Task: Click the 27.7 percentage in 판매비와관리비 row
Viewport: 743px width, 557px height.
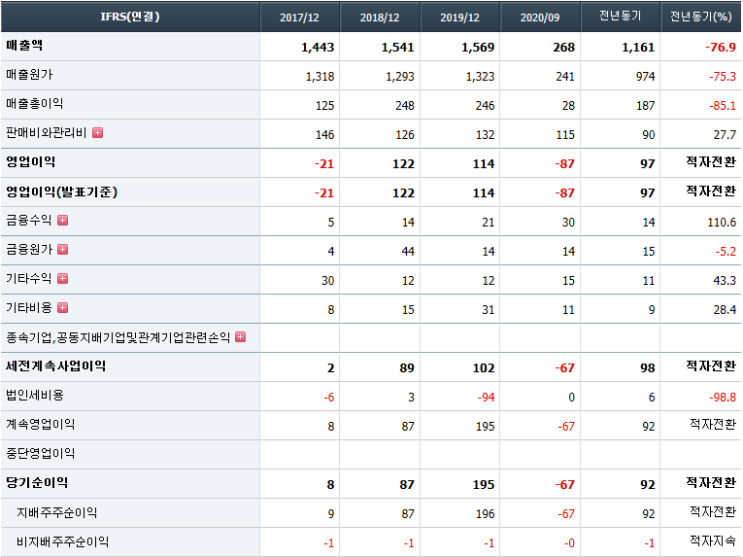Action: pyautogui.click(x=725, y=135)
